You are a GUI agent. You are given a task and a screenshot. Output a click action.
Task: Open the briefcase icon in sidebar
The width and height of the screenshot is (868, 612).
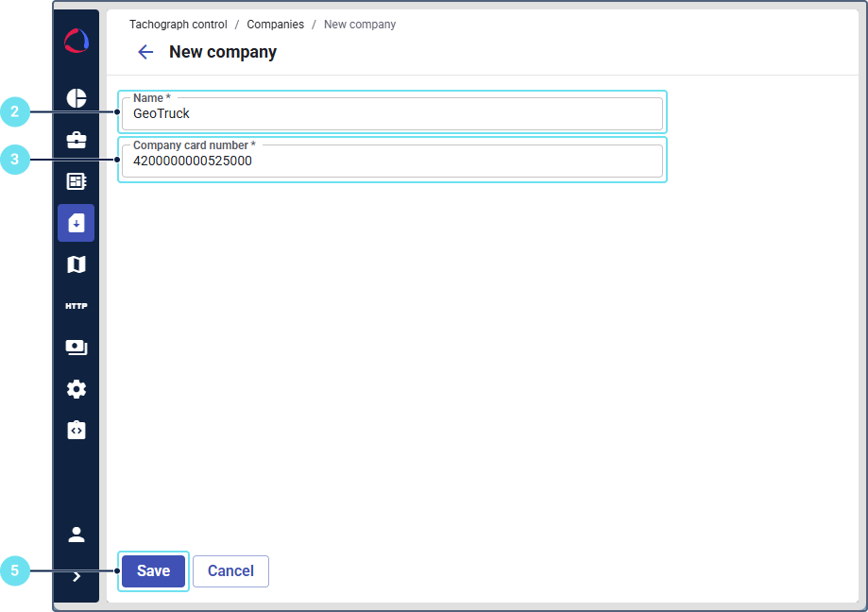coord(77,140)
